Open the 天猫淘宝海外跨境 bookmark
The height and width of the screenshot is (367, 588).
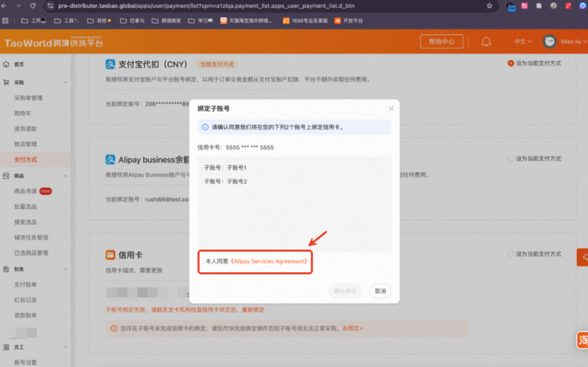[246, 21]
